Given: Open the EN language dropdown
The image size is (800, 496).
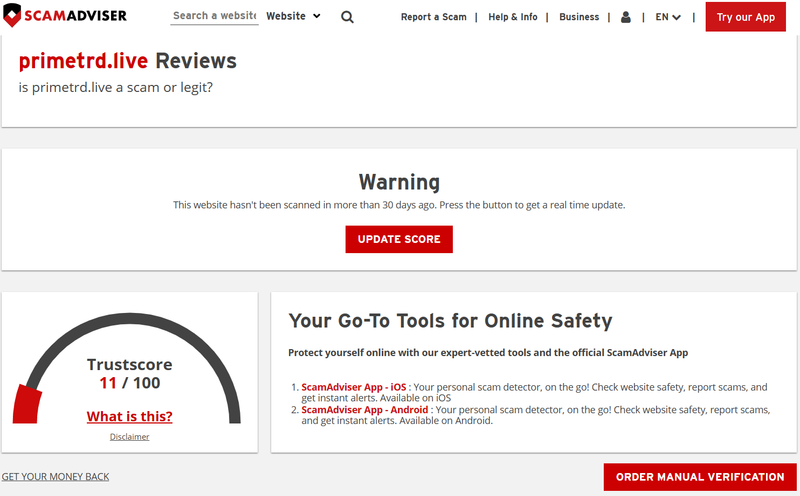Looking at the screenshot, I should 668,17.
